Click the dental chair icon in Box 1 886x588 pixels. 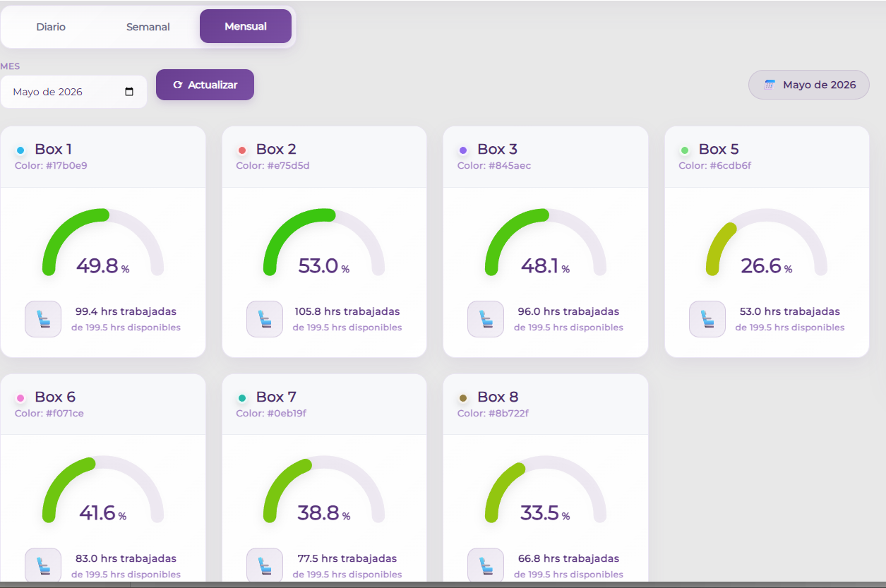click(43, 319)
